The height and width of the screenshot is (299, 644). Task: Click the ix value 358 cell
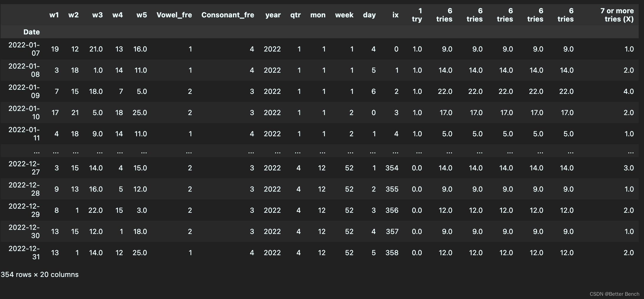(x=392, y=253)
